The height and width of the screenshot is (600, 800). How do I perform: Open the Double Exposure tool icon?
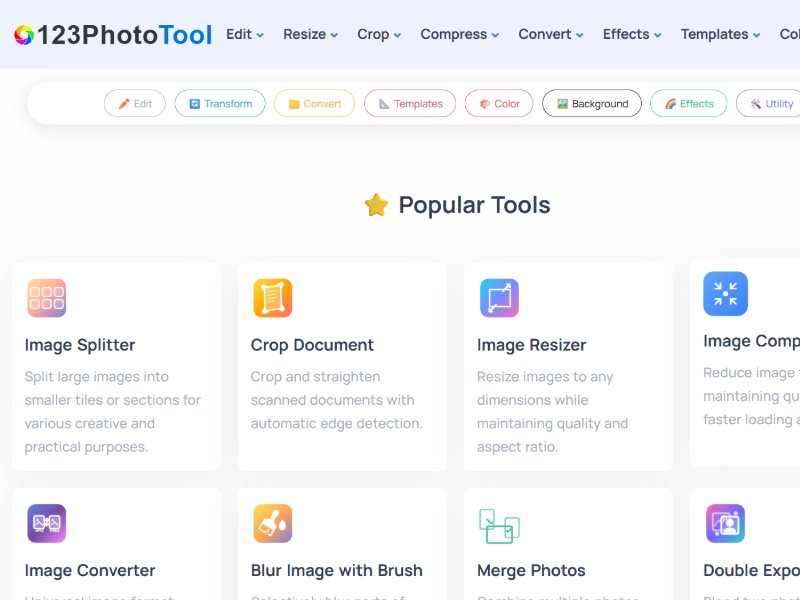[x=725, y=523]
